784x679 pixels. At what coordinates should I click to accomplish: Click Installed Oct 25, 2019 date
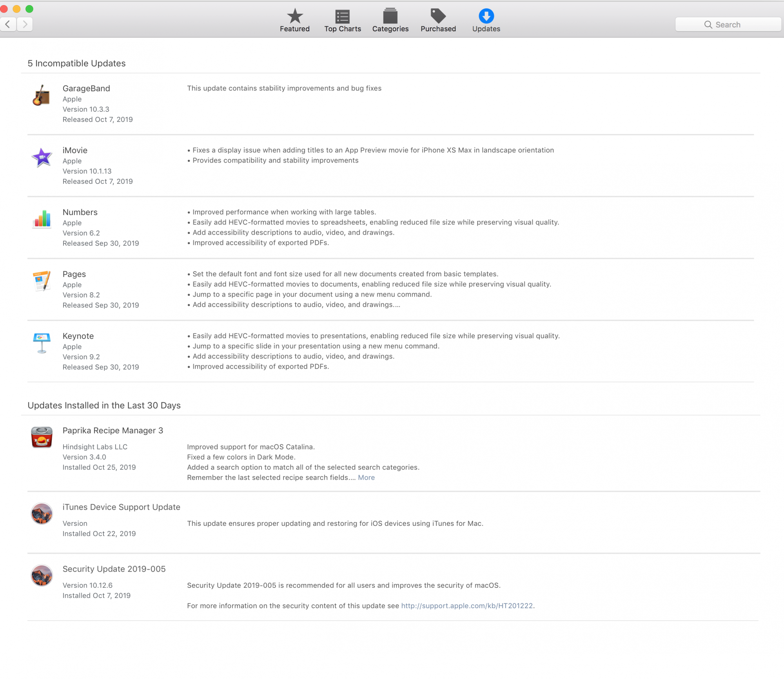99,467
